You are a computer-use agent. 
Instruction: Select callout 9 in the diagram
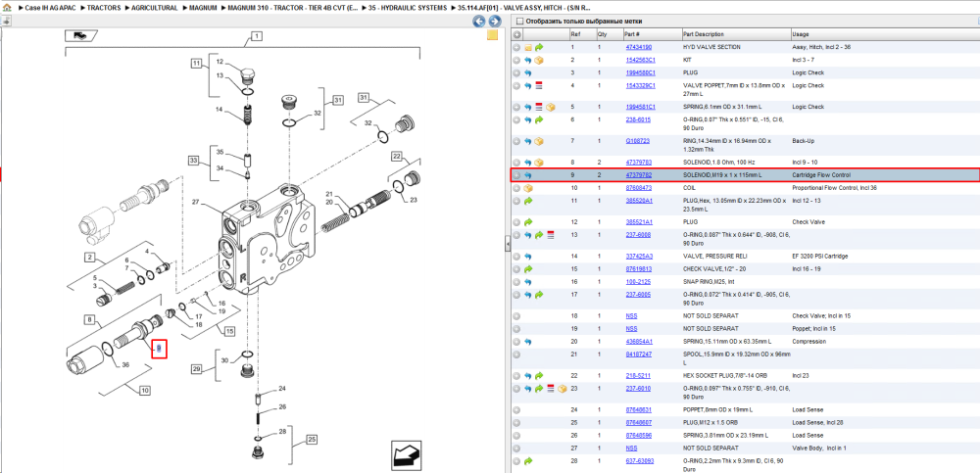tap(159, 349)
